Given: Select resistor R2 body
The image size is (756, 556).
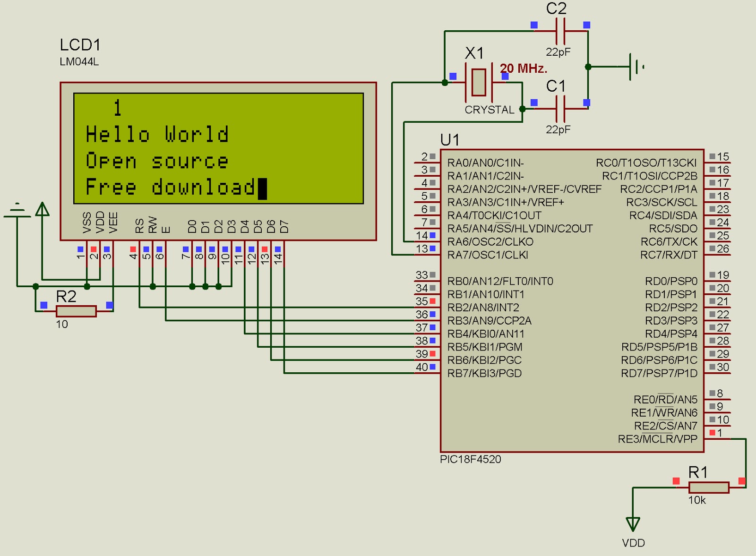Looking at the screenshot, I should pyautogui.click(x=76, y=311).
